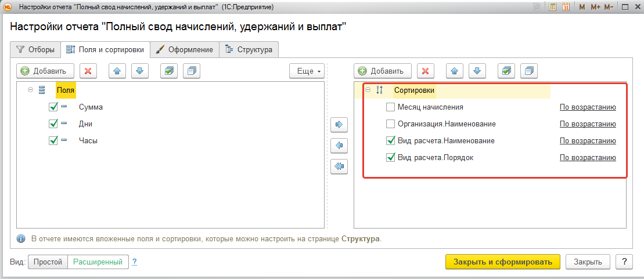Check all sortings in Сортировки toolbar
Viewport: 644px width, 279px height.
tap(506, 71)
